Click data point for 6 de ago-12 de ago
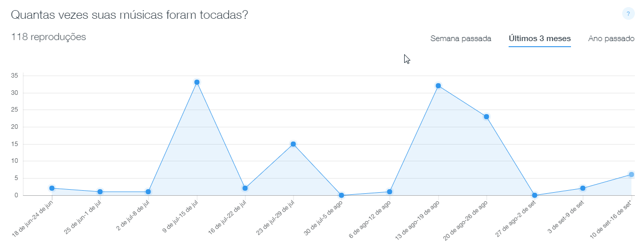Screen dimensions: 644x246 (x=389, y=192)
